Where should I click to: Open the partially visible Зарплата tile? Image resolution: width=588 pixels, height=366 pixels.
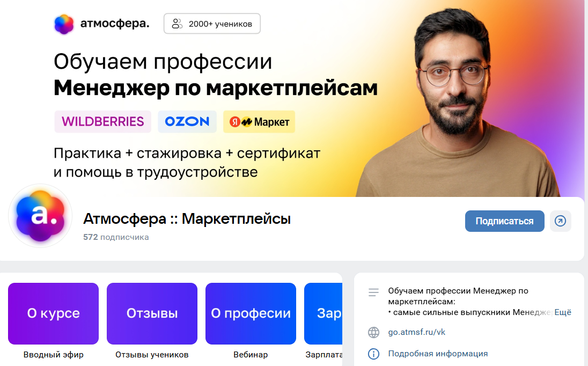(x=324, y=313)
